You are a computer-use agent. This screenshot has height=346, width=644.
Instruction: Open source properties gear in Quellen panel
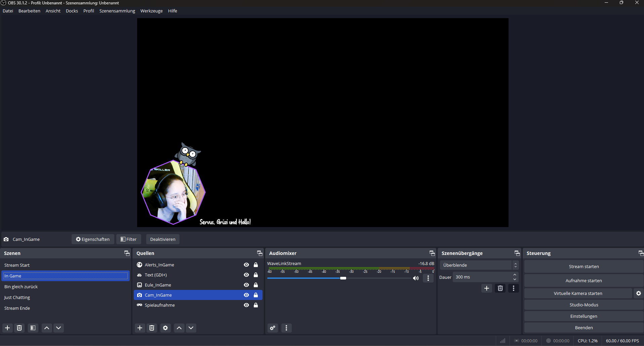point(165,328)
